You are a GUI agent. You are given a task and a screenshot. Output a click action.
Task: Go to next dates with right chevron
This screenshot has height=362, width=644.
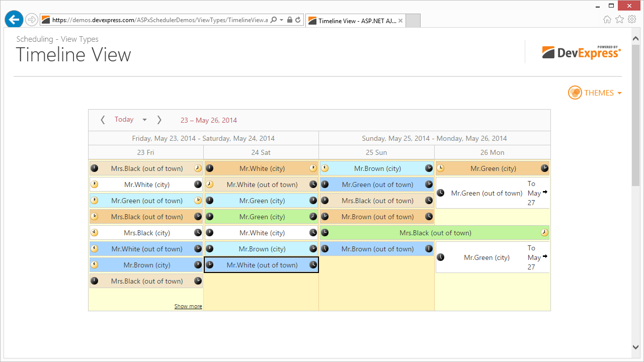(x=159, y=120)
